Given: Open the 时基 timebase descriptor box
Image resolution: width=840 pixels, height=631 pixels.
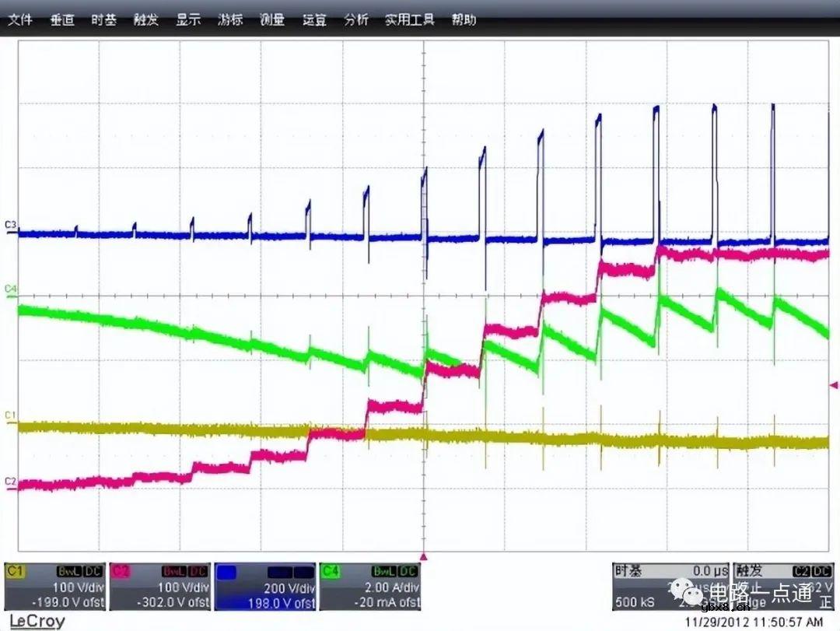Looking at the screenshot, I should click(670, 587).
